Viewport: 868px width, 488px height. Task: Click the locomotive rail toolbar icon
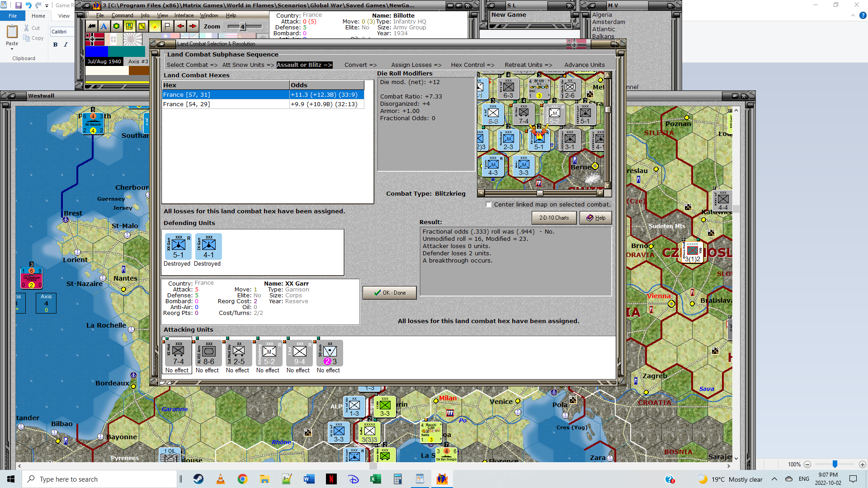(x=92, y=26)
